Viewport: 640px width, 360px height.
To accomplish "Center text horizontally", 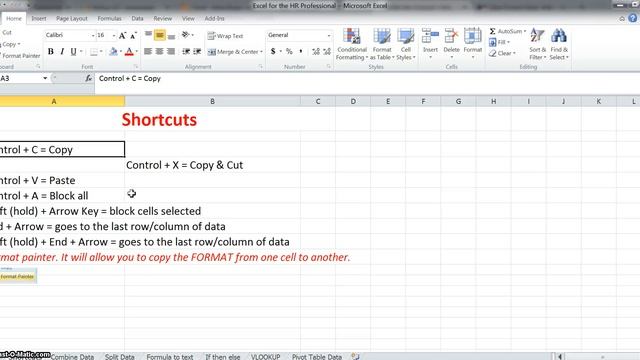I will point(160,51).
